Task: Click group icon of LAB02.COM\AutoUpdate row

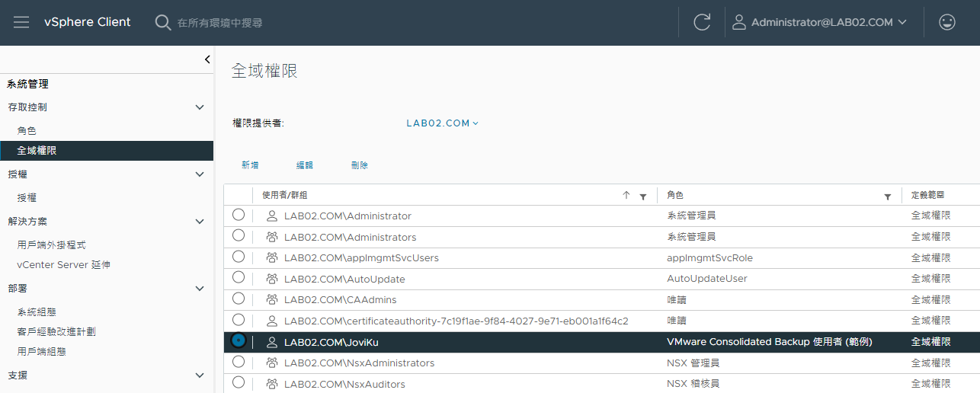Action: [x=271, y=279]
